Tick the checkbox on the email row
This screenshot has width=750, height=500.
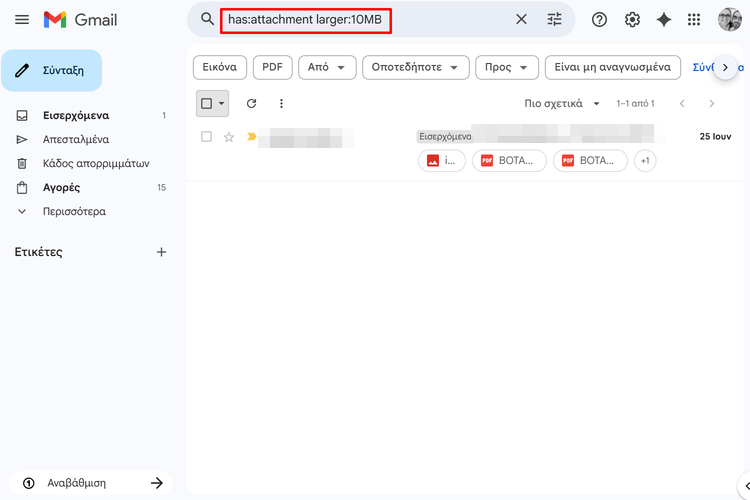206,137
